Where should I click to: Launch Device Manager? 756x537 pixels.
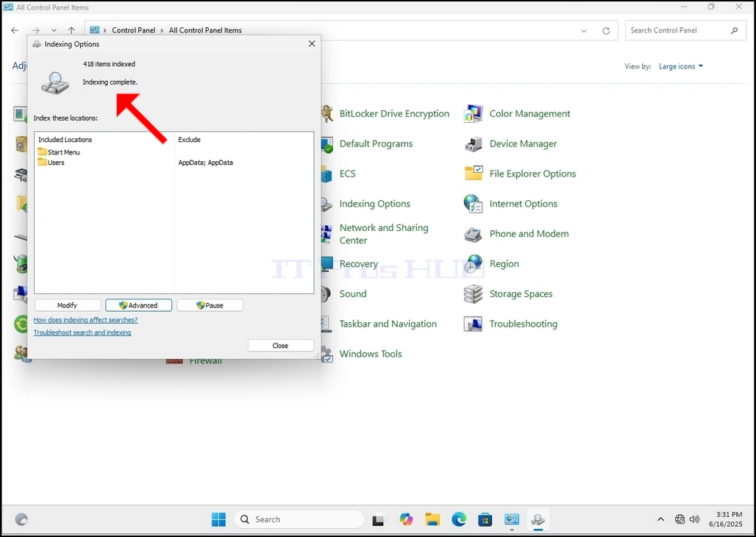(x=523, y=143)
